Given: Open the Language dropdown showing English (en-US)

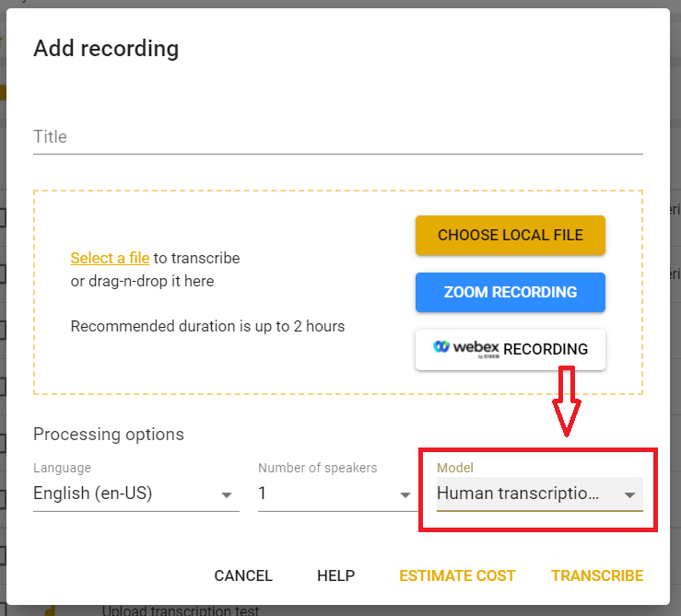Looking at the screenshot, I should tap(136, 494).
